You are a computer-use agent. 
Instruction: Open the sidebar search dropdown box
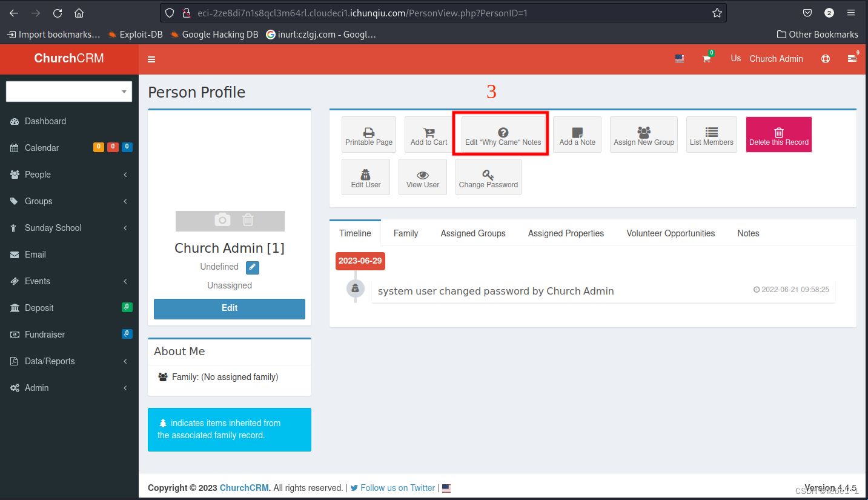[x=69, y=92]
